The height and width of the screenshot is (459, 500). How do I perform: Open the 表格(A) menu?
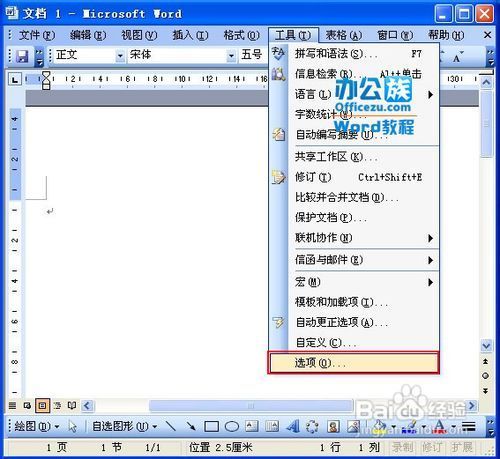(x=344, y=35)
